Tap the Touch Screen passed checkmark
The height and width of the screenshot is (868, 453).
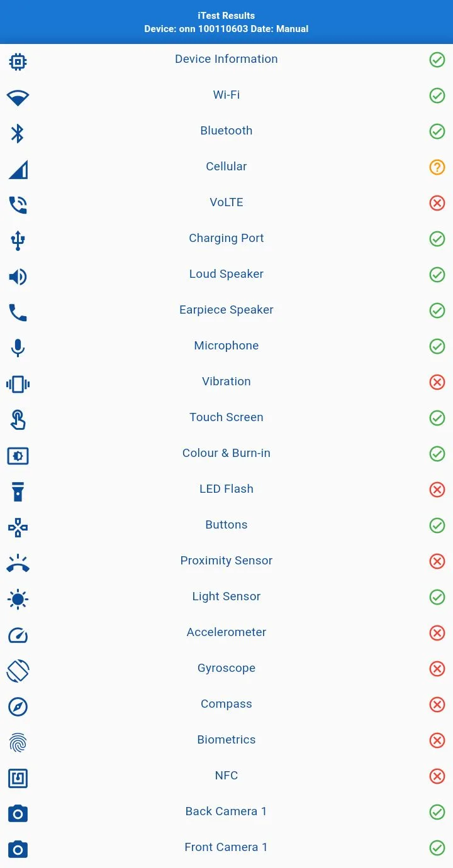[x=437, y=418]
